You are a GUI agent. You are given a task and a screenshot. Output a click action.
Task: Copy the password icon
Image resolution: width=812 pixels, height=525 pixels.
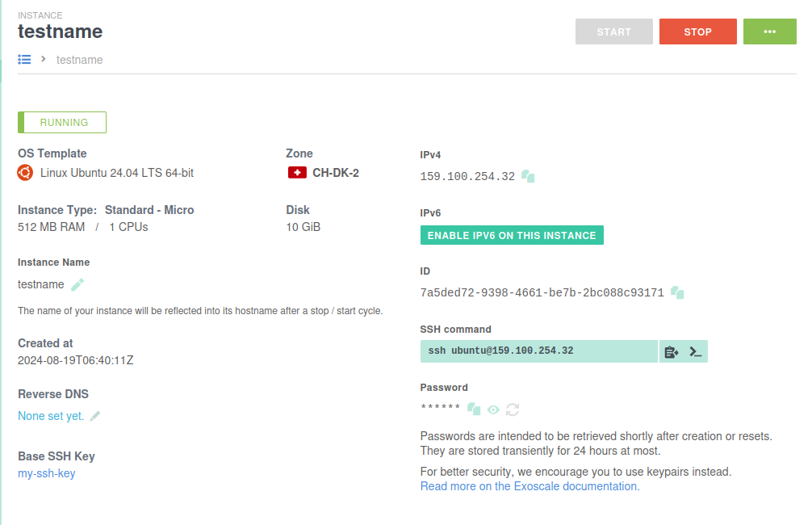pyautogui.click(x=474, y=409)
